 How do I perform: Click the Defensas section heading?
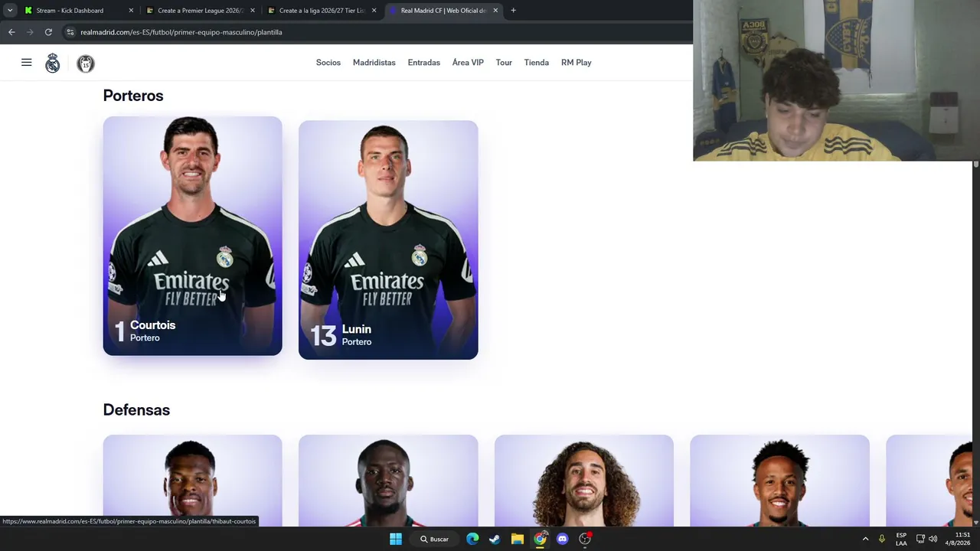(136, 410)
